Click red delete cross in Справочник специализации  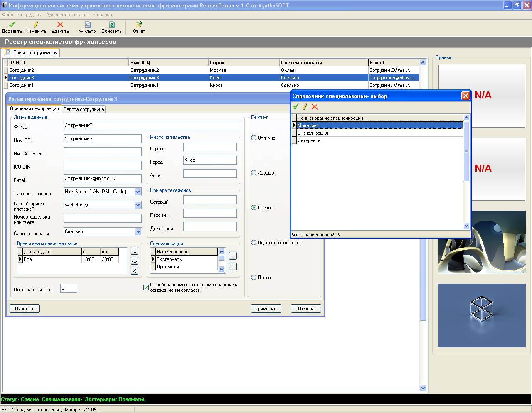(x=315, y=107)
